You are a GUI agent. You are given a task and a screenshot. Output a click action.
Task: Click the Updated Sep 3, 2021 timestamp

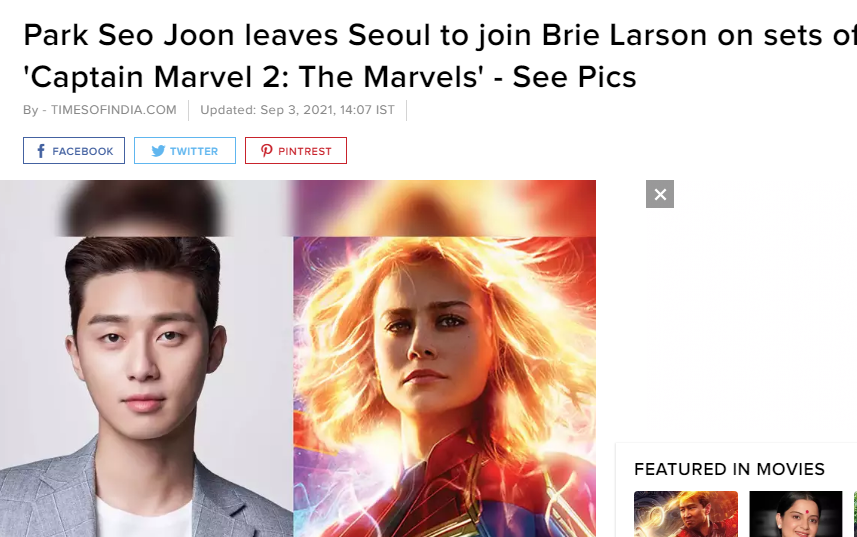297,110
